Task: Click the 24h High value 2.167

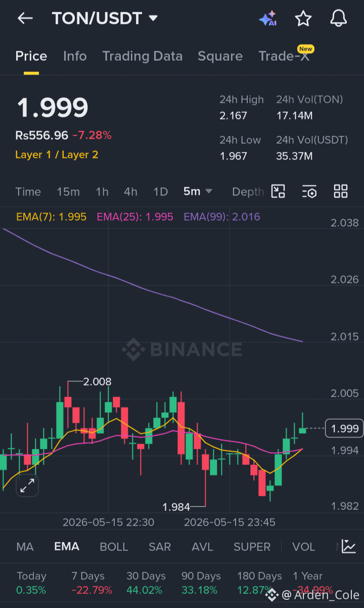Action: [233, 116]
